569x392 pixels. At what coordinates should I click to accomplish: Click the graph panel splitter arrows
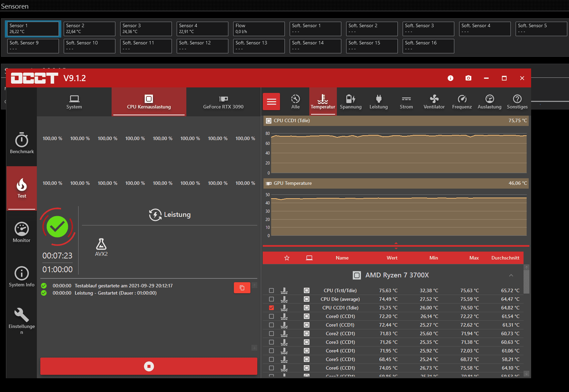click(396, 246)
